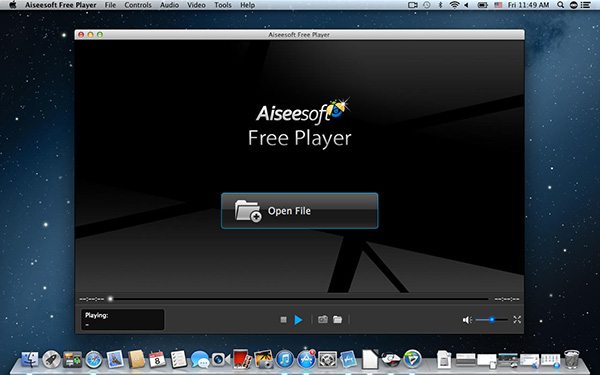
Task: Take a snapshot with the camera icon
Action: point(323,319)
